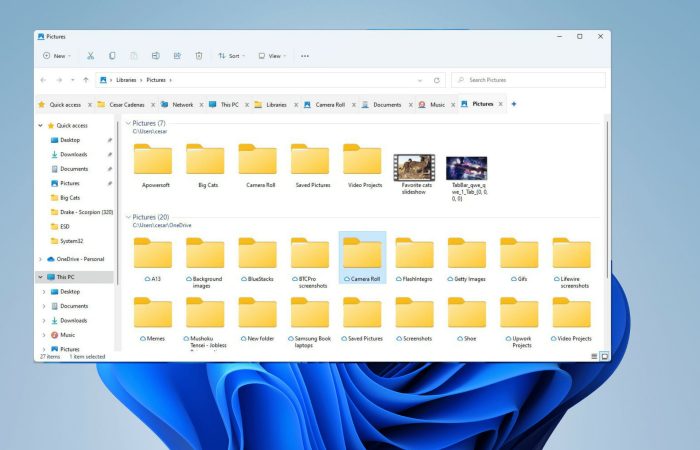Expand address bar history dropdown
The height and width of the screenshot is (450, 700).
(x=420, y=80)
